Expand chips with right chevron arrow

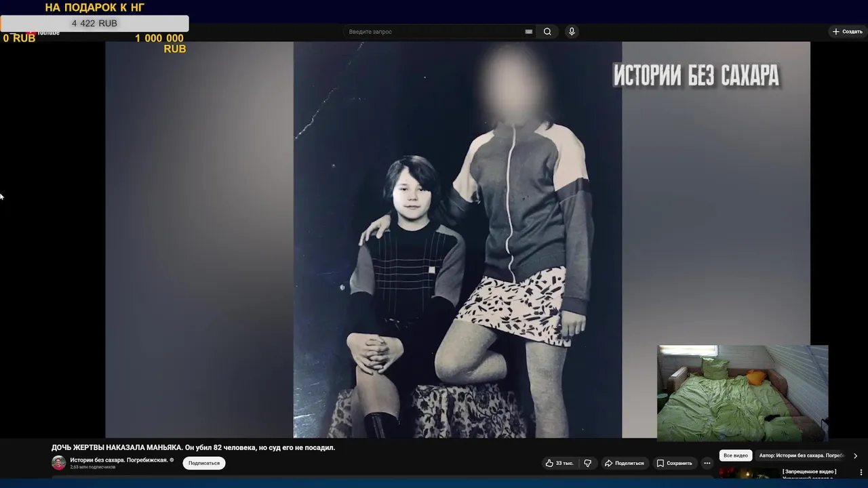pos(855,455)
